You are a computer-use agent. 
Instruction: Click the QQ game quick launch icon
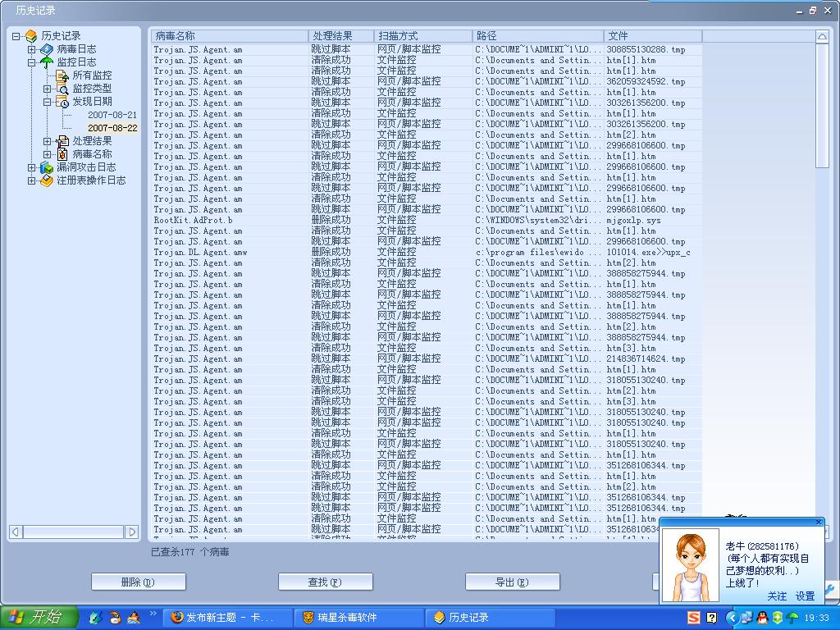tap(133, 618)
